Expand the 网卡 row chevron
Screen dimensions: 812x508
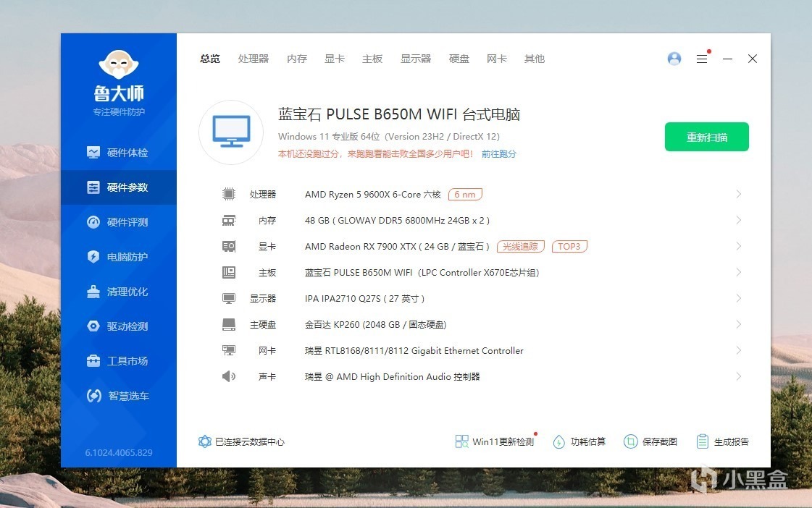[738, 350]
